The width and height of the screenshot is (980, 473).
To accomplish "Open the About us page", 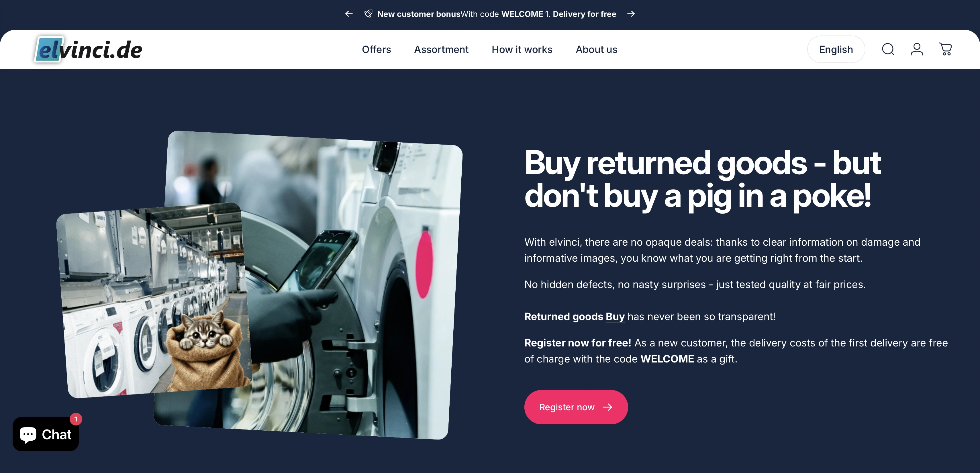I will coord(597,50).
